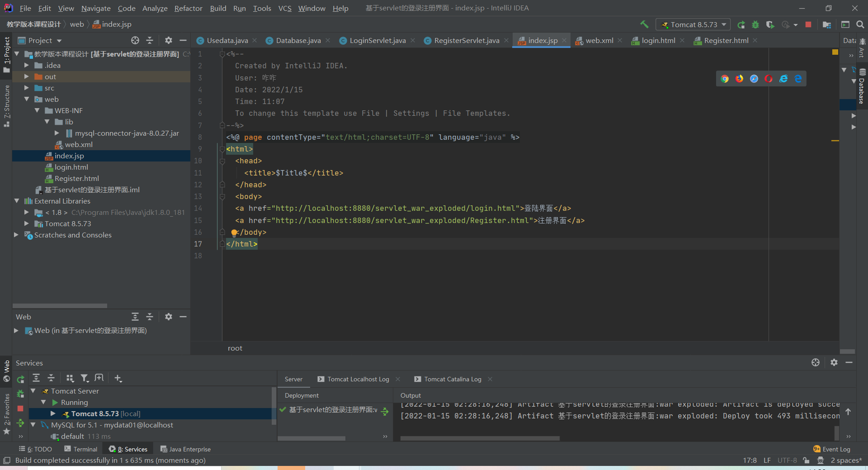Click the Services rerun green icon
Image resolution: width=868 pixels, height=470 pixels.
click(x=20, y=380)
